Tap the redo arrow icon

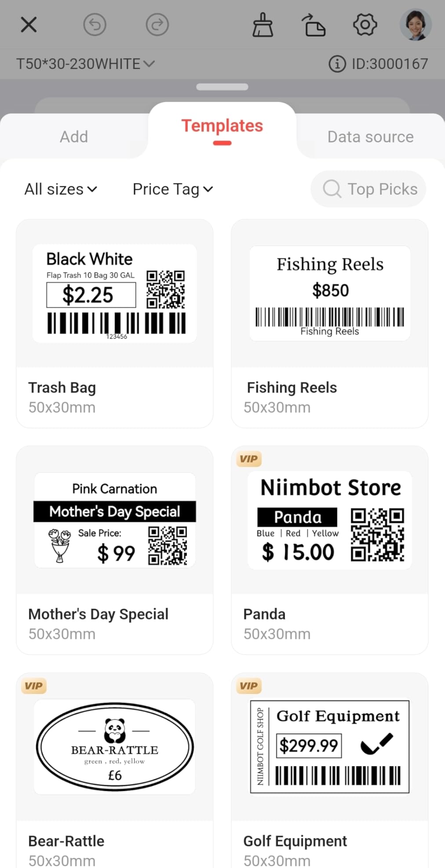point(157,24)
